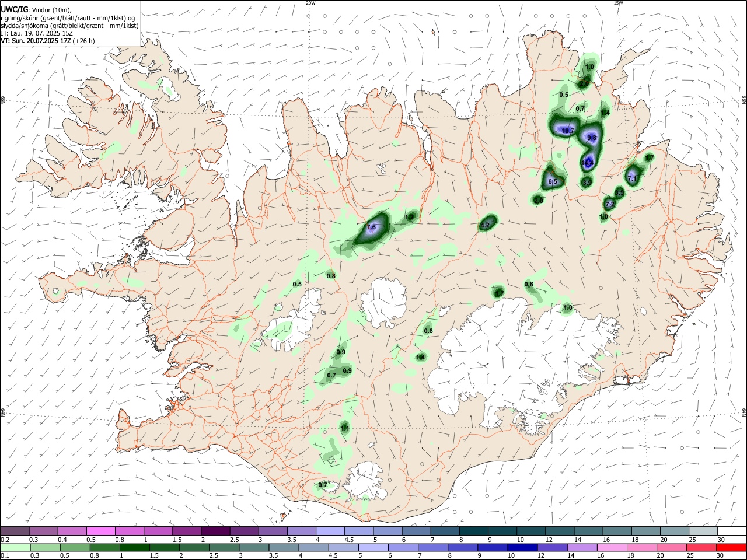Click the 9.8 rainfall value
Screen dimensions: 747x560
tap(592, 138)
